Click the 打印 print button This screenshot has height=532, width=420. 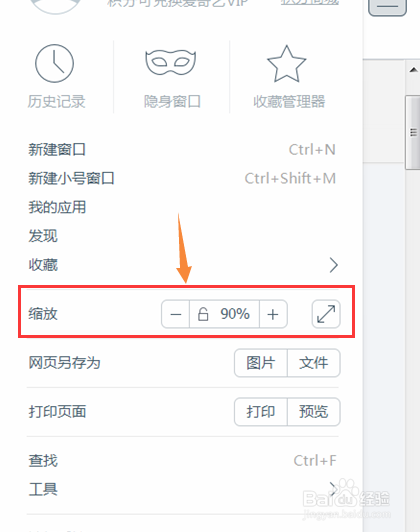261,412
